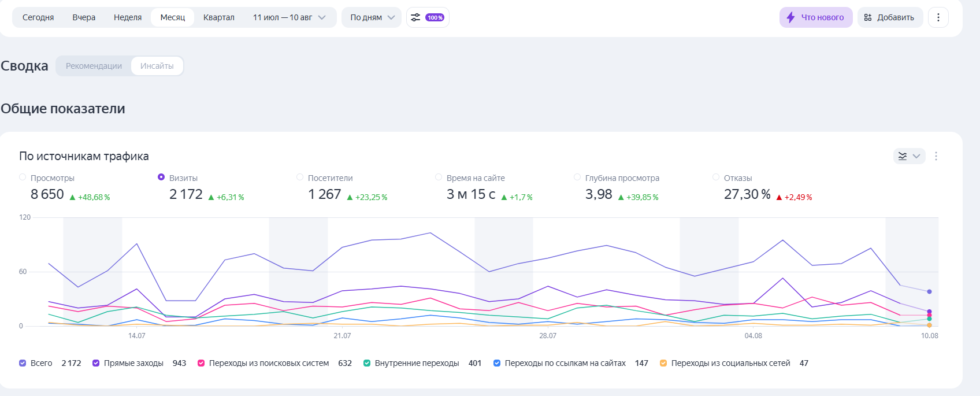This screenshot has width=980, height=396.
Task: Switch to the "Неделя" period tab
Action: [x=128, y=17]
